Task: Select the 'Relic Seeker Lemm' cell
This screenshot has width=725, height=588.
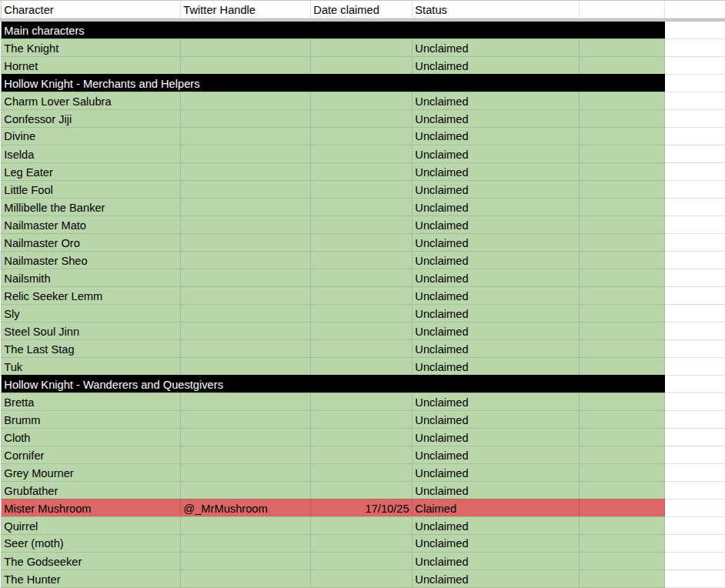Action: [x=91, y=296]
